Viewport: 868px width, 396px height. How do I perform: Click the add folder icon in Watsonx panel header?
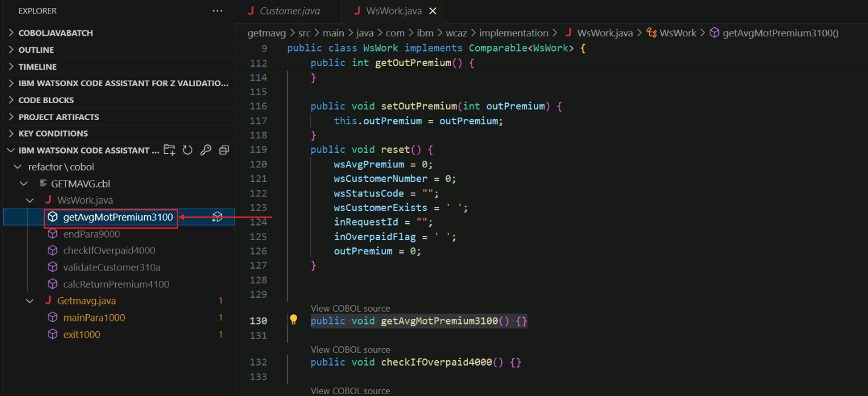[x=170, y=150]
